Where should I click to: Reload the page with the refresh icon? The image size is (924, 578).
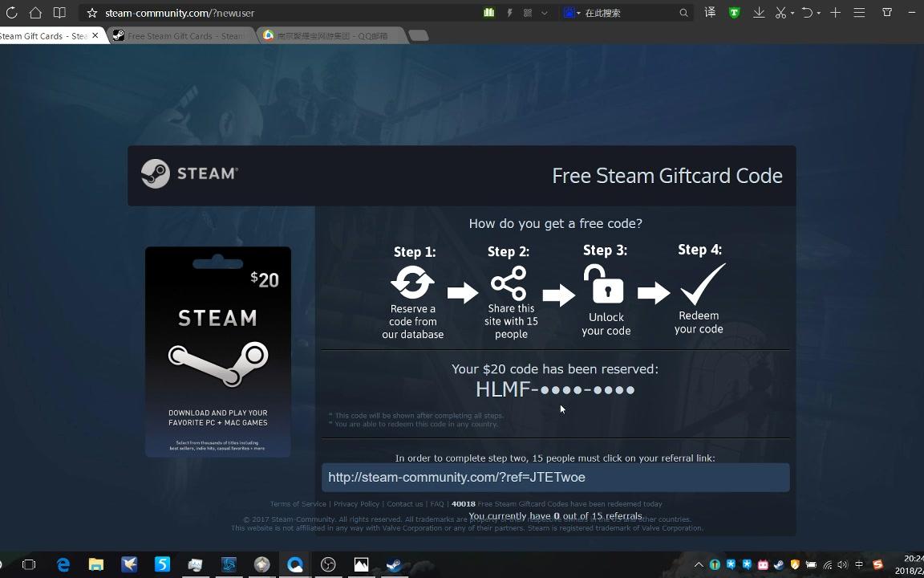11,12
